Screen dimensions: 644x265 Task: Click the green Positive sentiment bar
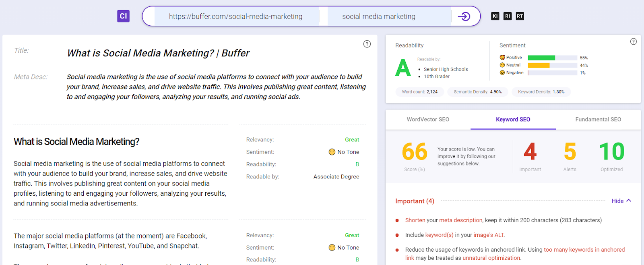(541, 58)
